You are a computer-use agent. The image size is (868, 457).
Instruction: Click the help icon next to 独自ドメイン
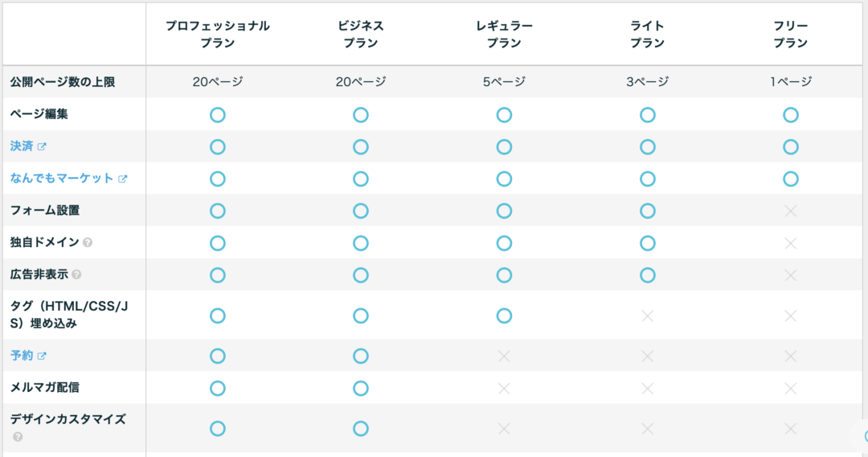click(88, 243)
